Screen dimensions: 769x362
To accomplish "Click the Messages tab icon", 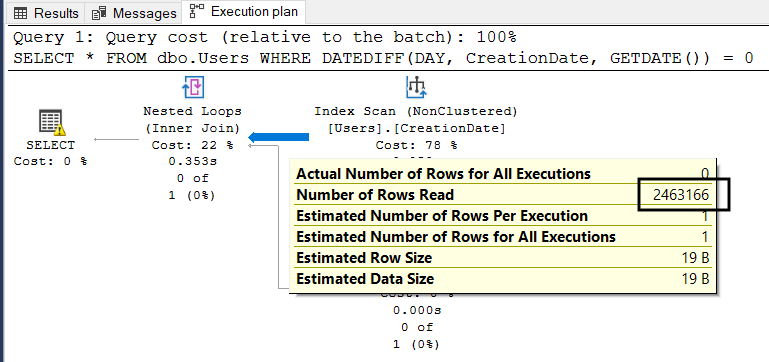I will pos(99,13).
